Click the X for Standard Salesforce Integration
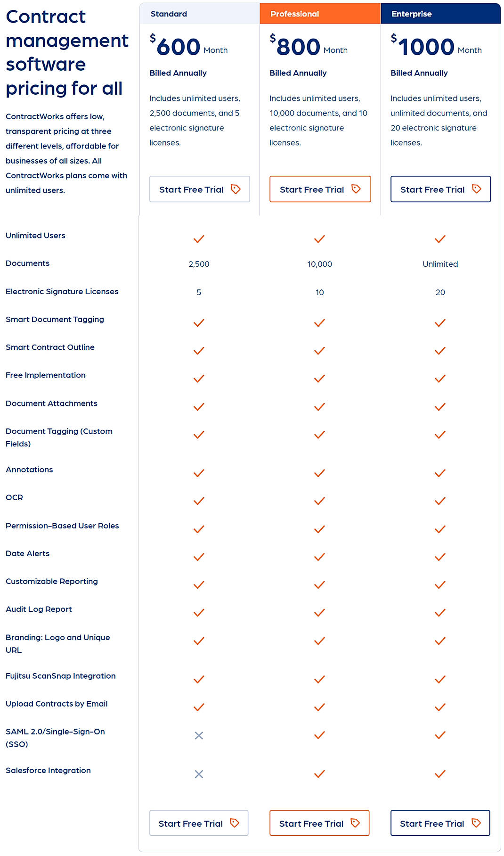The height and width of the screenshot is (856, 504). [199, 774]
